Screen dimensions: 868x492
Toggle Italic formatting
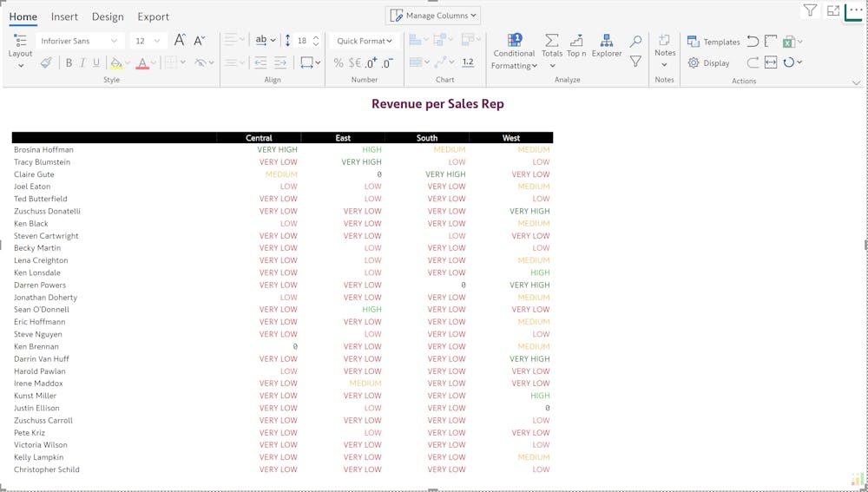coord(82,62)
